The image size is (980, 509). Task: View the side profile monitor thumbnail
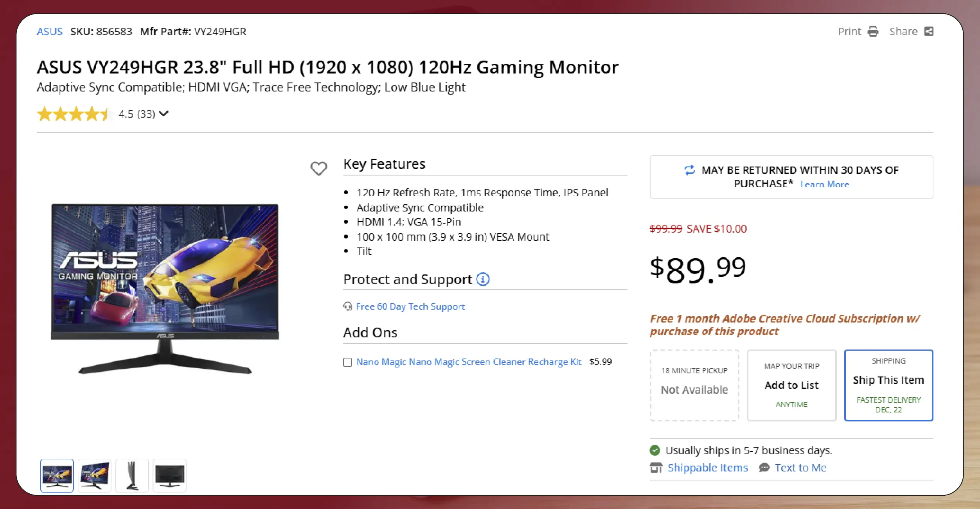tap(132, 475)
